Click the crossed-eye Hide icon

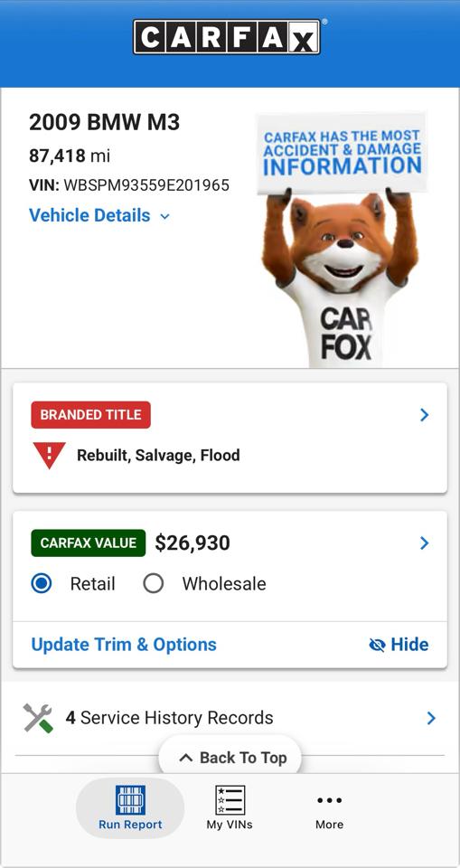pos(377,645)
